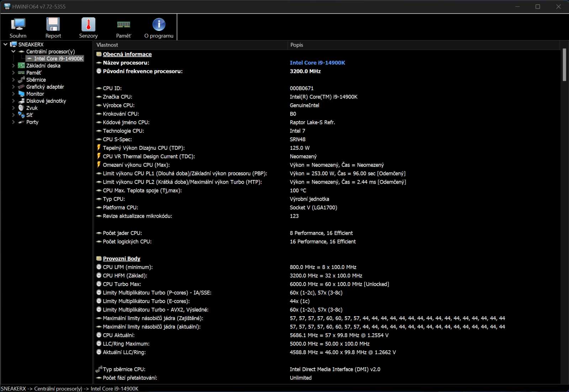Screen dimensions: 569x392
Task: Collapse the Centrální procesor(y) node
Action: 14,52
